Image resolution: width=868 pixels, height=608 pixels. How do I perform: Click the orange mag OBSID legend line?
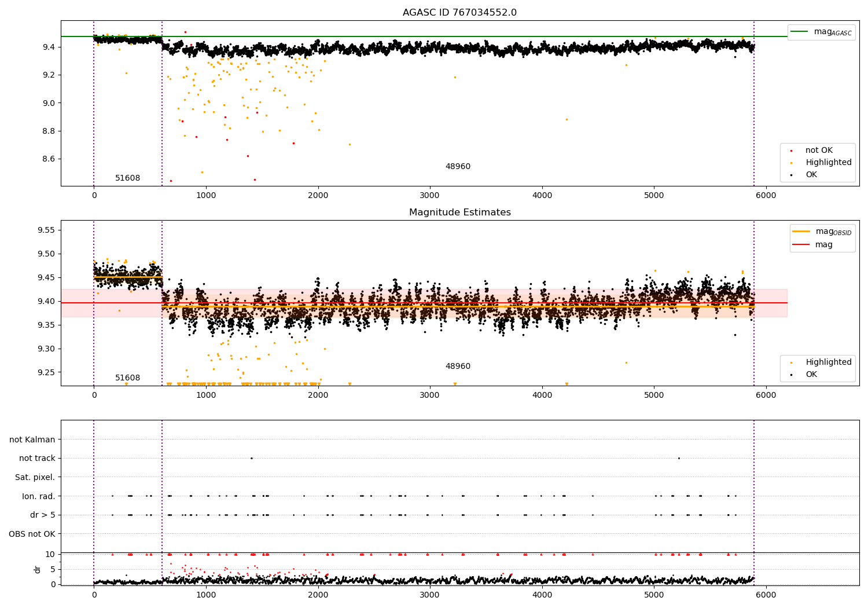(x=801, y=231)
